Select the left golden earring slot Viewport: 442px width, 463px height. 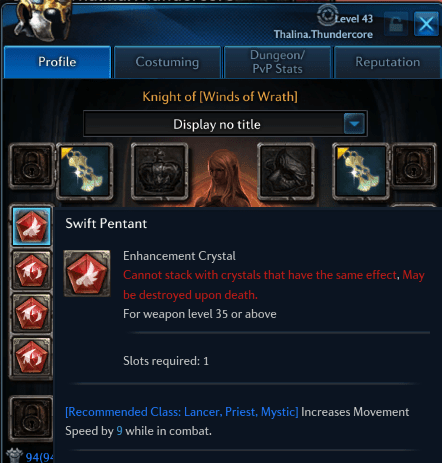(85, 171)
